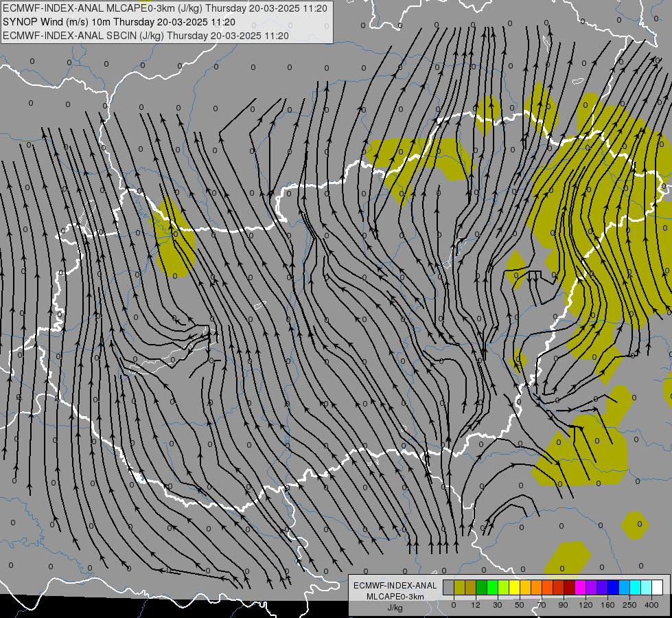The height and width of the screenshot is (618, 672).
Task: Click the red swatch left of the 90 tick
Action: click(559, 587)
